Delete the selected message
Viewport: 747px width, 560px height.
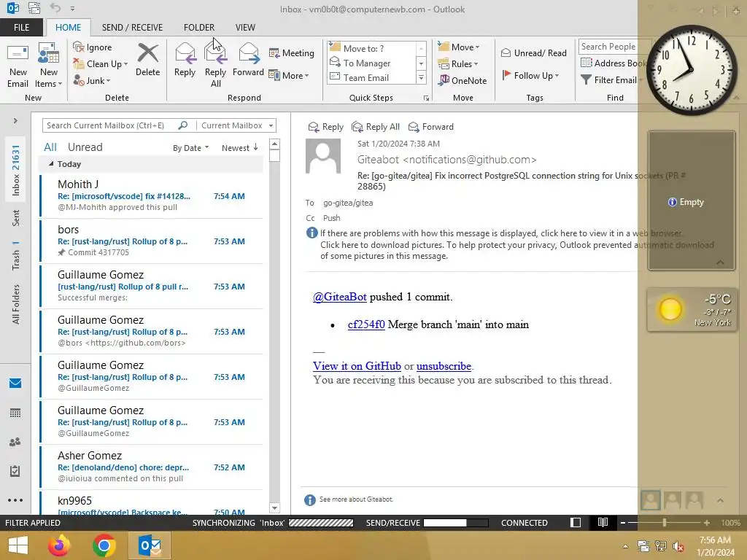pyautogui.click(x=147, y=60)
